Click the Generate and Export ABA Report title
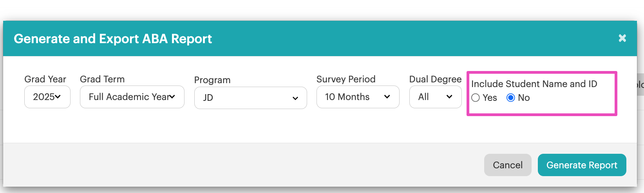The width and height of the screenshot is (644, 193). tap(113, 39)
